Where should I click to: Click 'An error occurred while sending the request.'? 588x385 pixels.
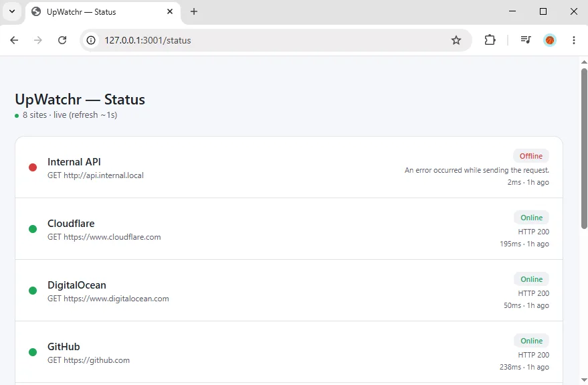[x=477, y=170]
